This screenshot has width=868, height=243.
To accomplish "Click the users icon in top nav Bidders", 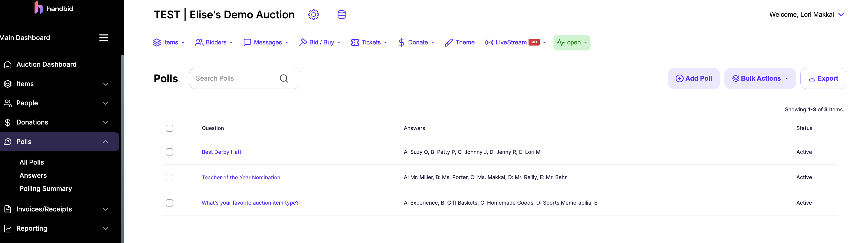I will coord(199,43).
